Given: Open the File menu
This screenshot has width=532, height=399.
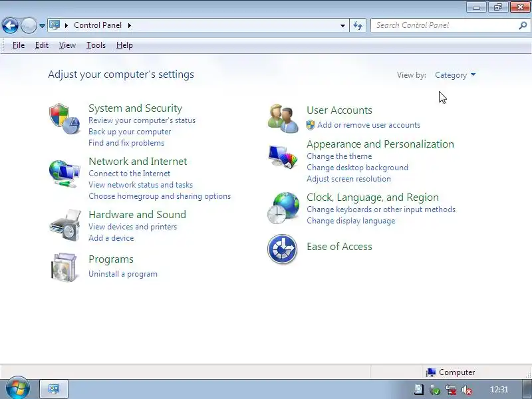Looking at the screenshot, I should click(x=19, y=45).
